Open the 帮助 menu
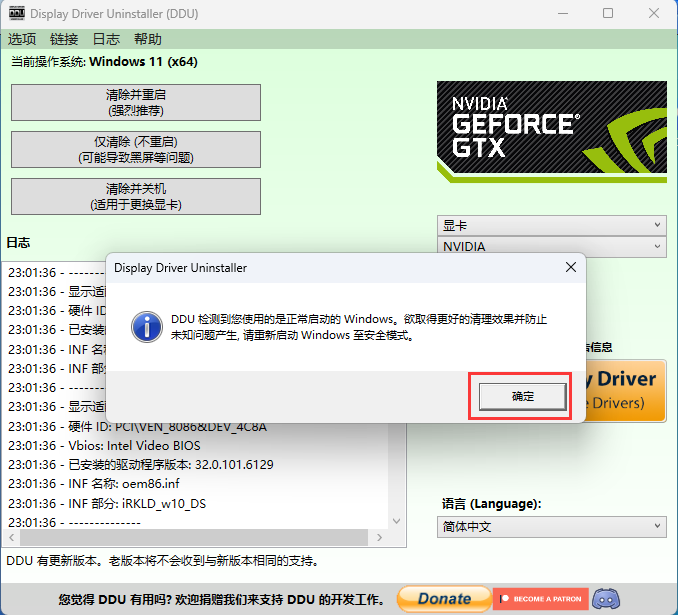 click(x=147, y=39)
